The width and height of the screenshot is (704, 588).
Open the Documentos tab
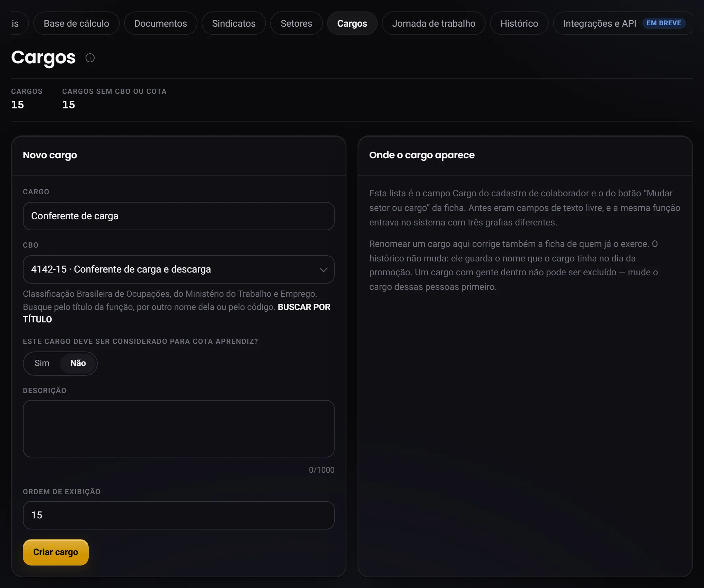tap(160, 23)
